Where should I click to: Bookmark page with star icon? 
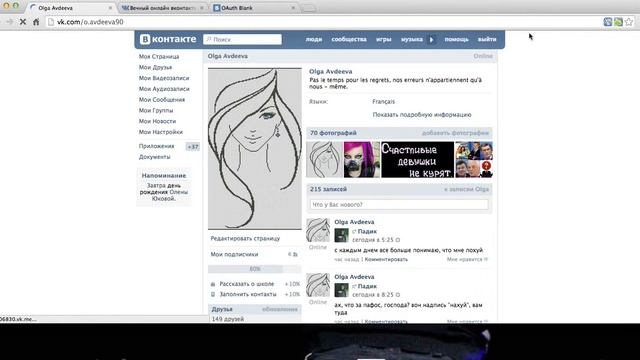pyautogui.click(x=629, y=22)
